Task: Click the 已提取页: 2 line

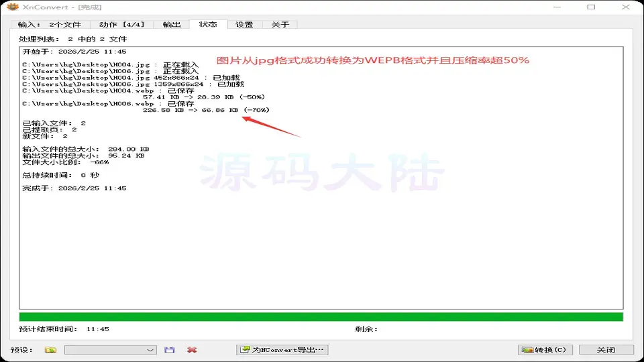Action: (x=50, y=129)
